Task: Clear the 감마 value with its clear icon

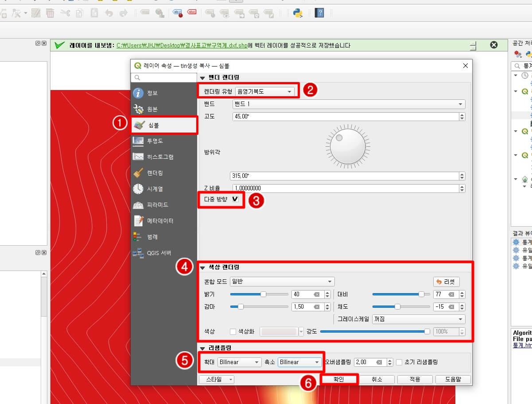Action: [x=317, y=307]
